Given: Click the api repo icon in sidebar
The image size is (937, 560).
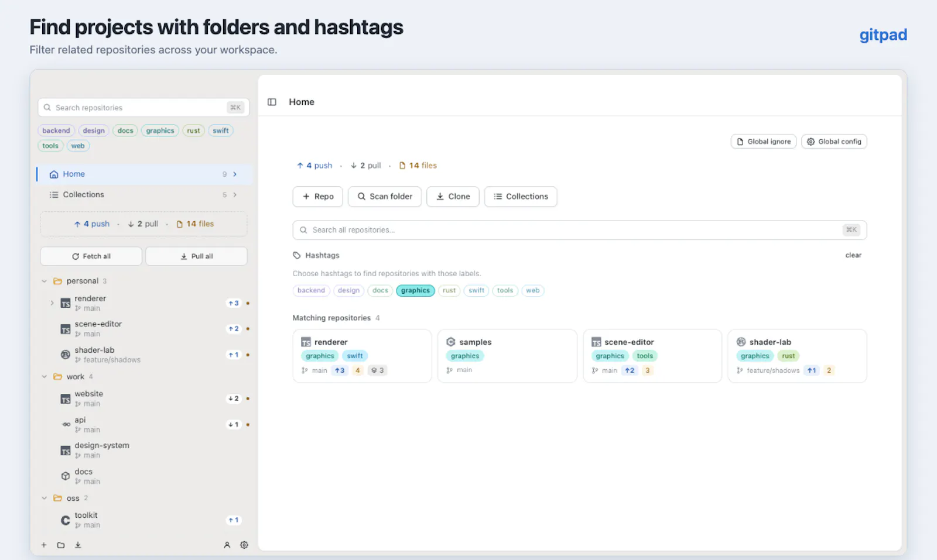Looking at the screenshot, I should (x=66, y=424).
